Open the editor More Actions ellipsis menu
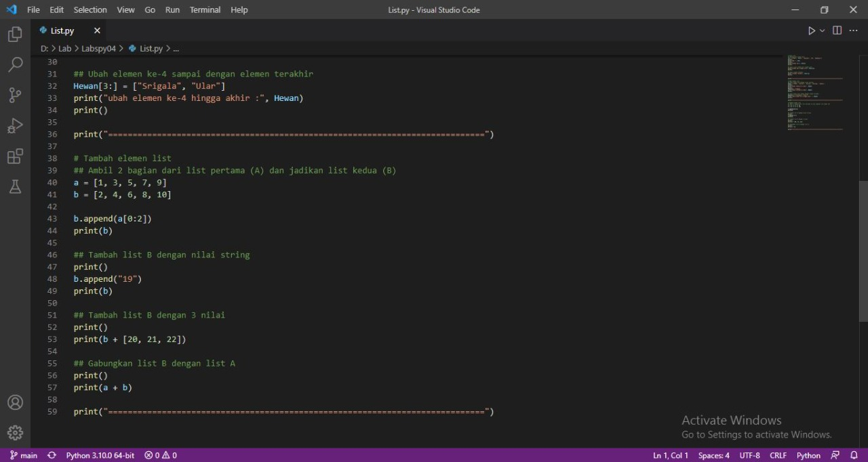 pyautogui.click(x=853, y=30)
